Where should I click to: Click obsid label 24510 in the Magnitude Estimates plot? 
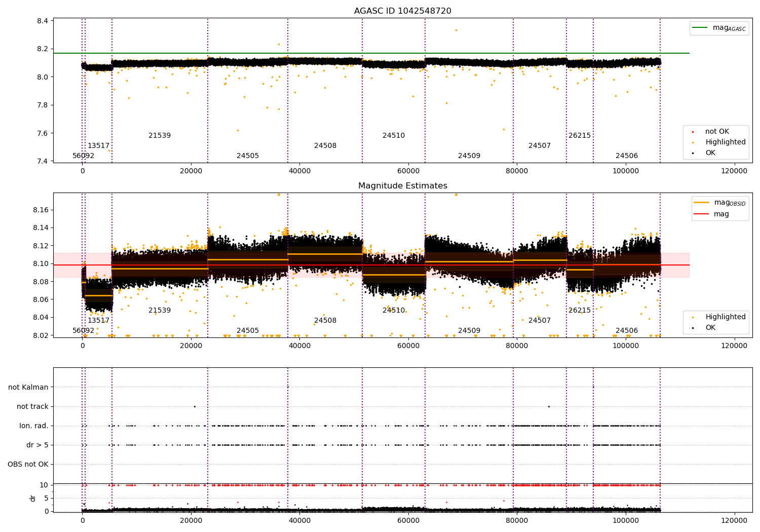394,311
